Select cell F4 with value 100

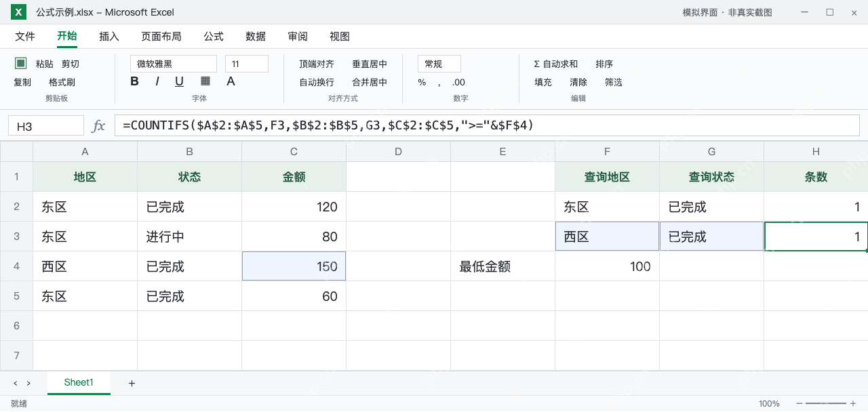pyautogui.click(x=607, y=266)
